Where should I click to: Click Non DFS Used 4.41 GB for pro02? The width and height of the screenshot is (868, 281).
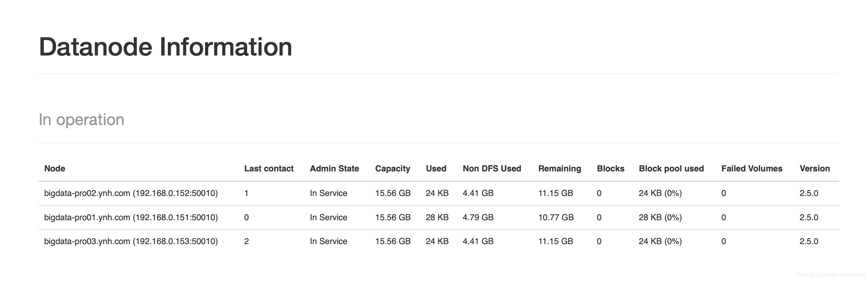(478, 193)
